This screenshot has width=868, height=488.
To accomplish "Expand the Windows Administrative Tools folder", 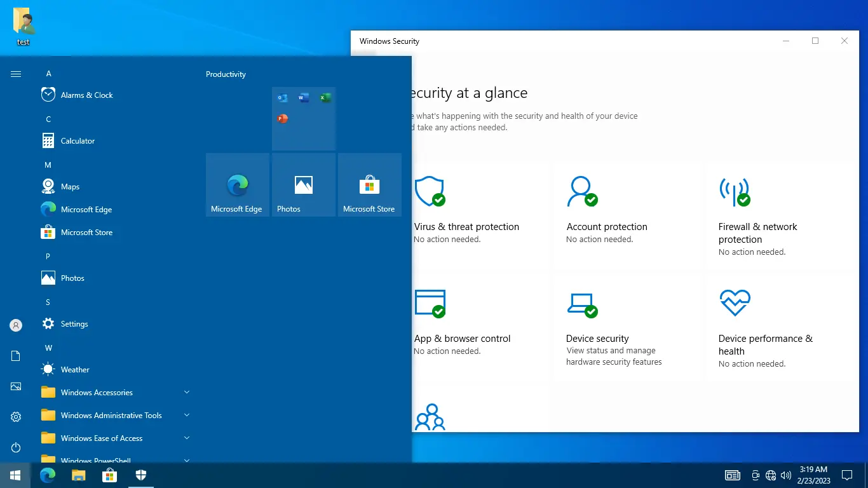I will [x=116, y=416].
